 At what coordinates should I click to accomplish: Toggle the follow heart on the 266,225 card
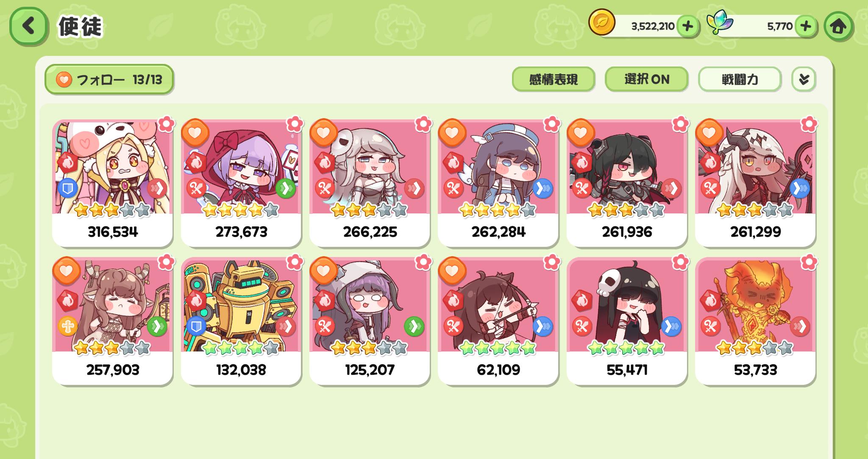pyautogui.click(x=324, y=132)
